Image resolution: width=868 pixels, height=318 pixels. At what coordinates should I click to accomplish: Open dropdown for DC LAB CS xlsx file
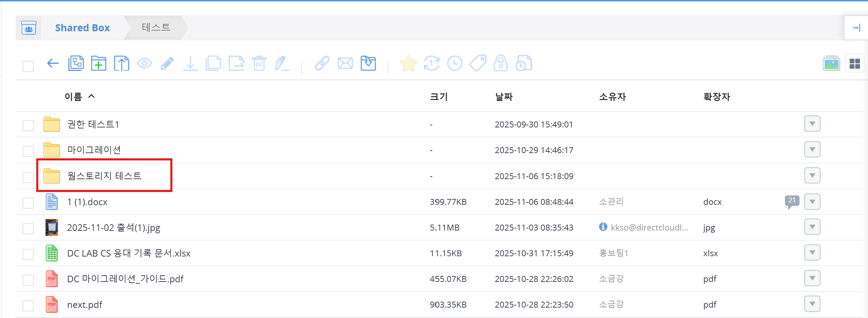click(x=812, y=253)
